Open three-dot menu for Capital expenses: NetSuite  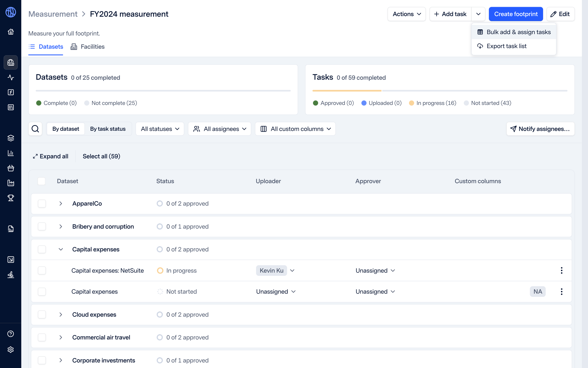(562, 270)
